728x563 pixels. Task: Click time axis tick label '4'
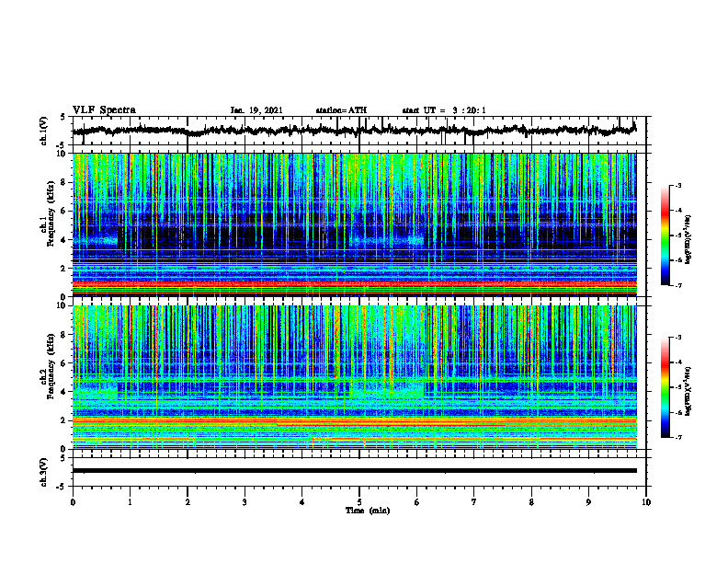tap(302, 502)
